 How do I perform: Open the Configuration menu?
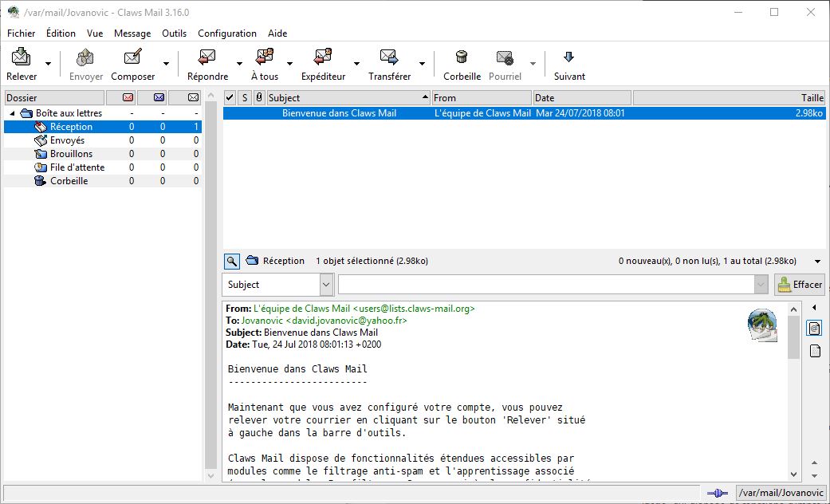(x=227, y=33)
